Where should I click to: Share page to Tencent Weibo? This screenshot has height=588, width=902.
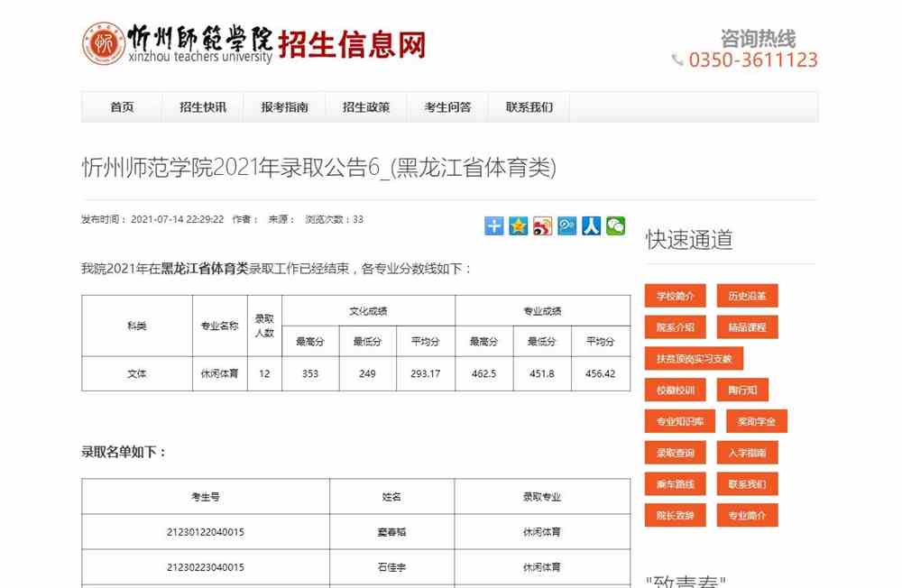point(566,226)
